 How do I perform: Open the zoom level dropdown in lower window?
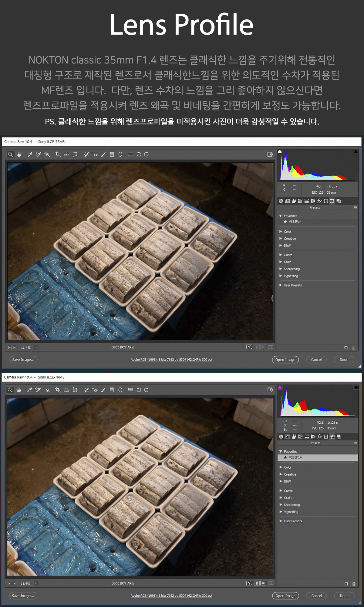[x=36, y=584]
